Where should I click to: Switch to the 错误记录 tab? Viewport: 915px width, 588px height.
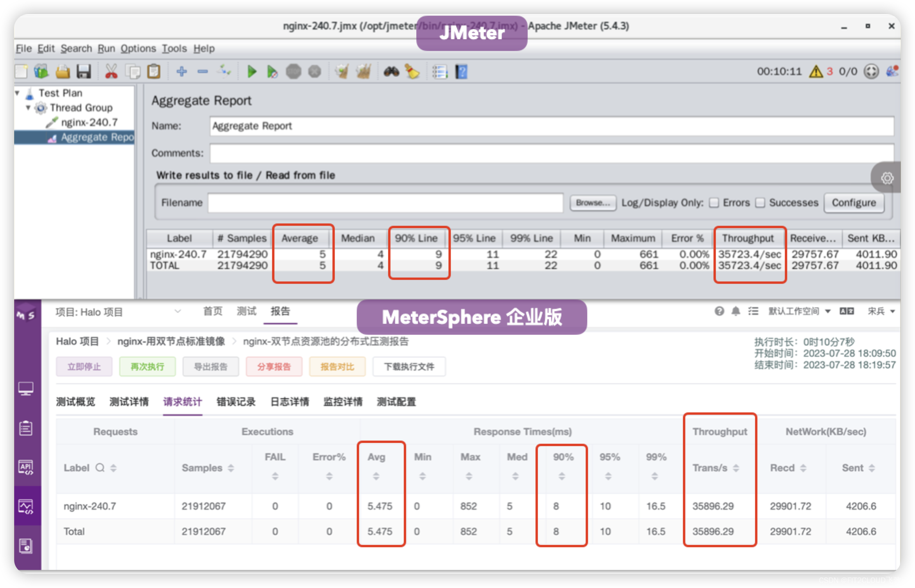236,402
